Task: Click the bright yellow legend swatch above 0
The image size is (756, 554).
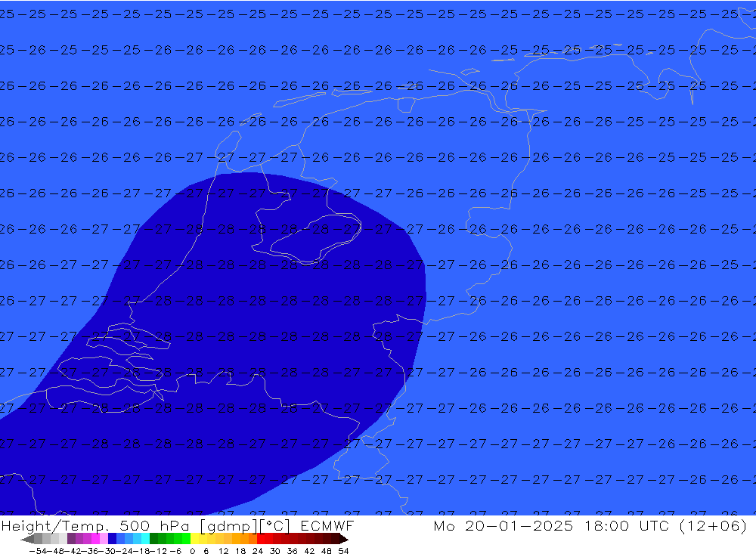Action: 194,539
